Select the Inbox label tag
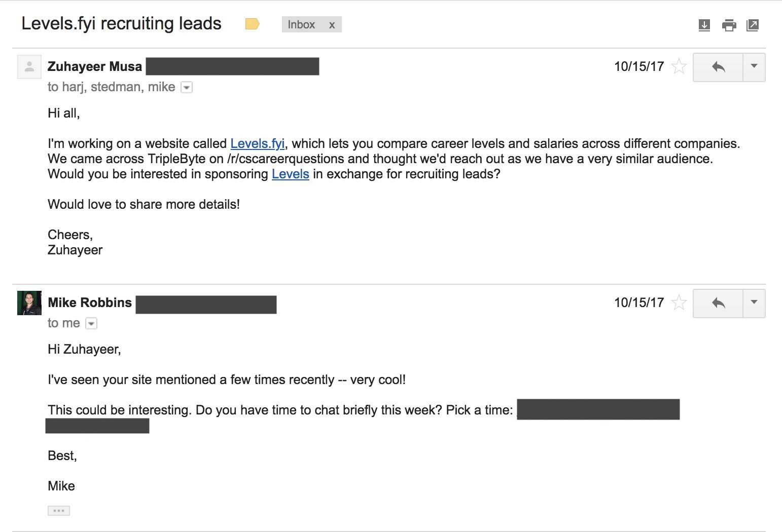Image resolution: width=782 pixels, height=532 pixels. (x=301, y=25)
